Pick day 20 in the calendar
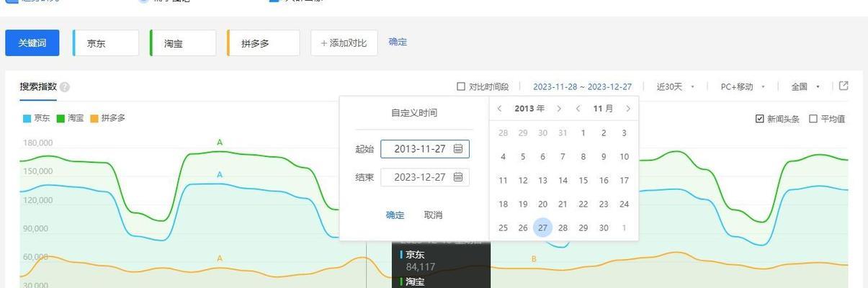The width and height of the screenshot is (868, 288). (x=542, y=204)
